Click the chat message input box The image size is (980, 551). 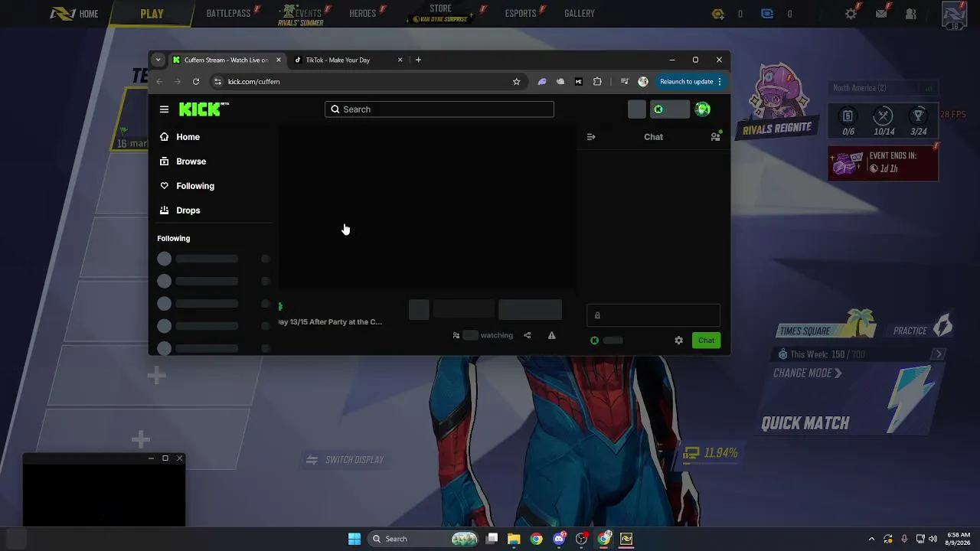coord(653,315)
